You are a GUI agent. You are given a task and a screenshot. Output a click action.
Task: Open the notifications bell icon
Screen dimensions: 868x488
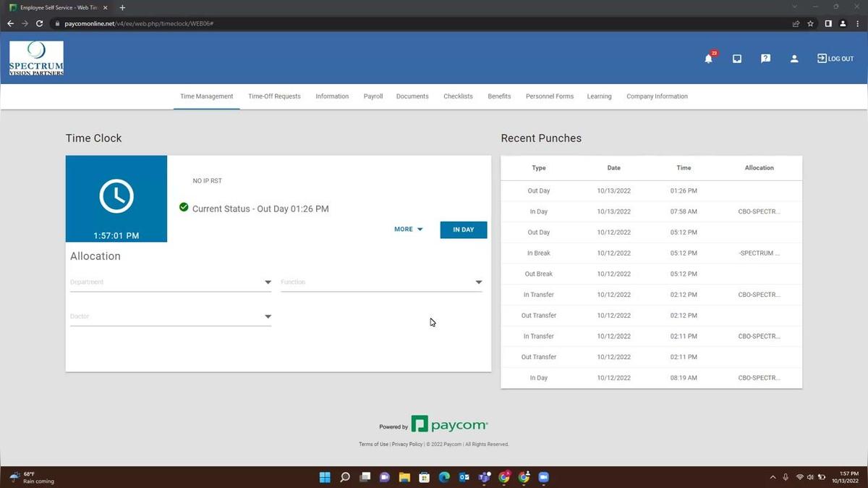(x=708, y=59)
